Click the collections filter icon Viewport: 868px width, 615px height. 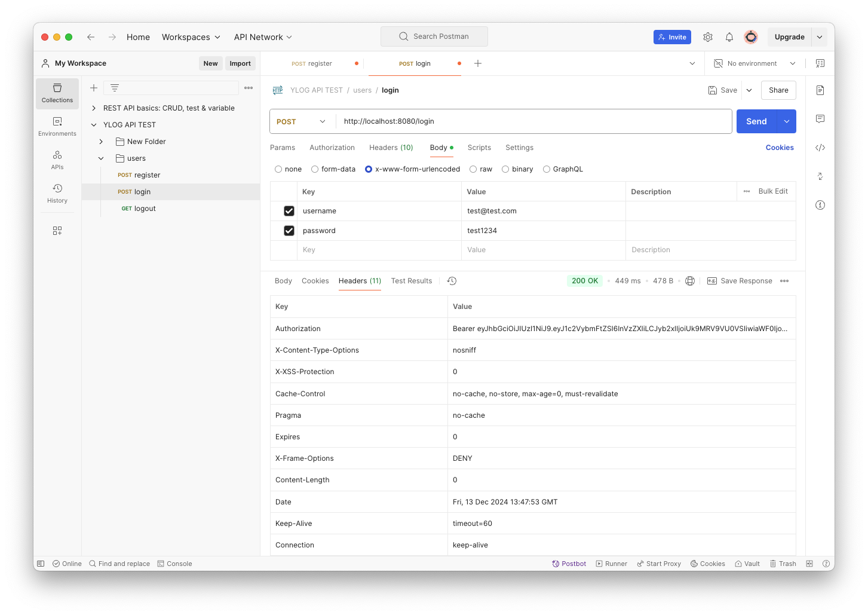pos(115,88)
